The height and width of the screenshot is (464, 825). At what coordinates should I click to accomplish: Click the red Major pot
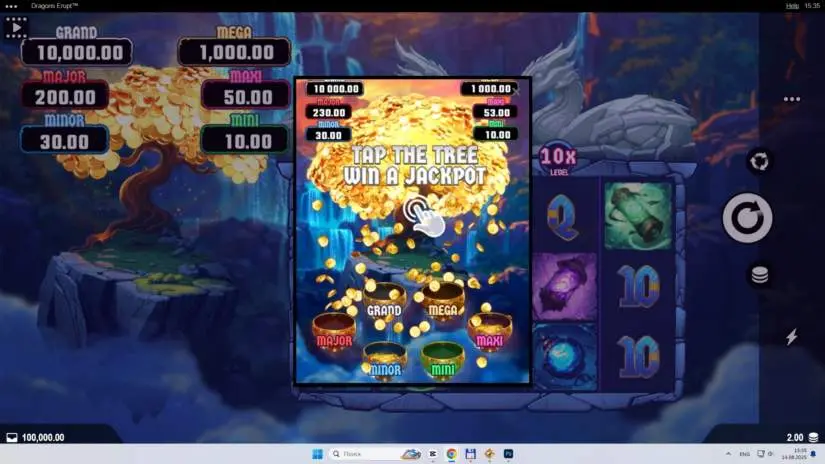point(334,332)
